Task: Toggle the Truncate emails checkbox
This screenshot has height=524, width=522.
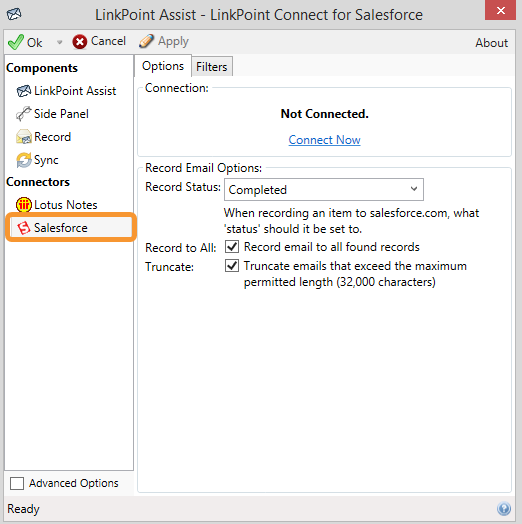Action: click(x=232, y=266)
